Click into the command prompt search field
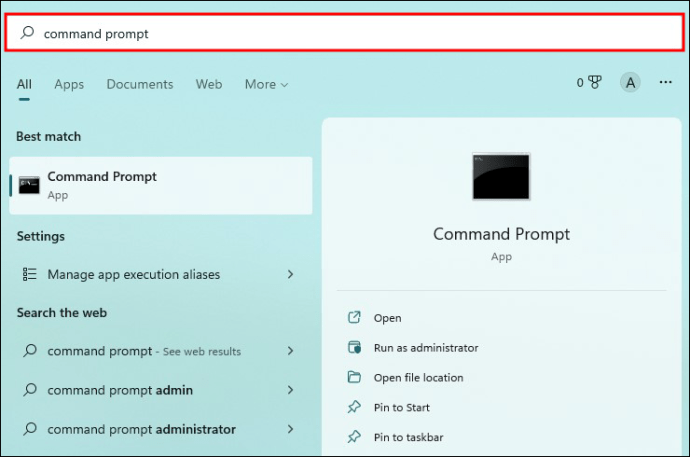The height and width of the screenshot is (457, 690). [x=345, y=33]
